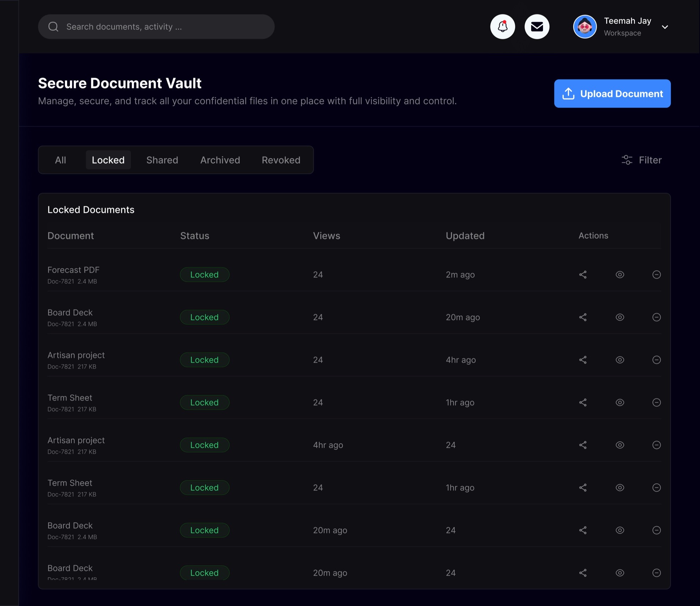Focus the Search documents input field
Viewport: 700px width, 606px height.
click(156, 27)
